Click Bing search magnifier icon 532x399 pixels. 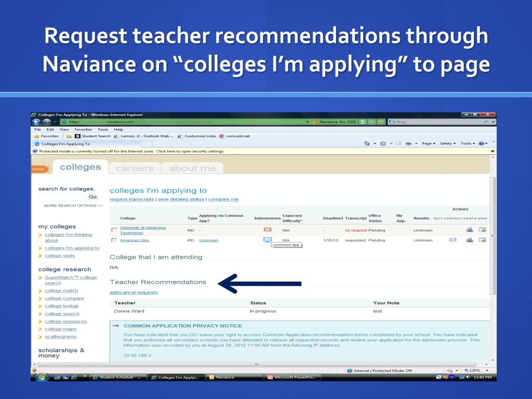pyautogui.click(x=486, y=122)
